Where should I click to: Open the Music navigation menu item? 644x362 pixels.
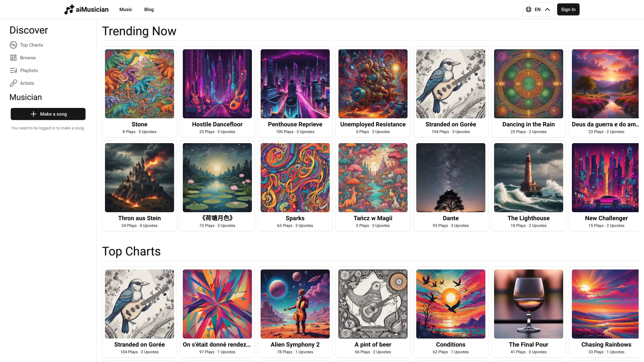tap(126, 9)
